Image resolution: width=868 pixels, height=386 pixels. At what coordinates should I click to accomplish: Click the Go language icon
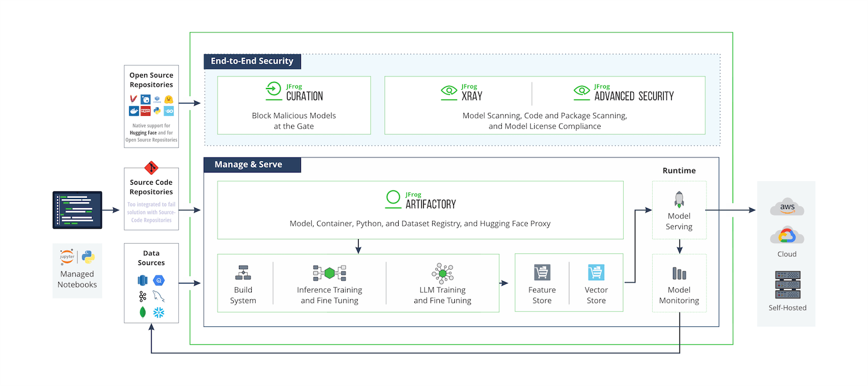pos(169,111)
